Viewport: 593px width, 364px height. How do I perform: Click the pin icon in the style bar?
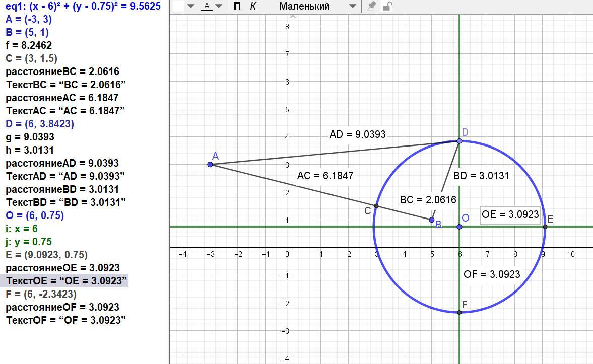coord(371,6)
